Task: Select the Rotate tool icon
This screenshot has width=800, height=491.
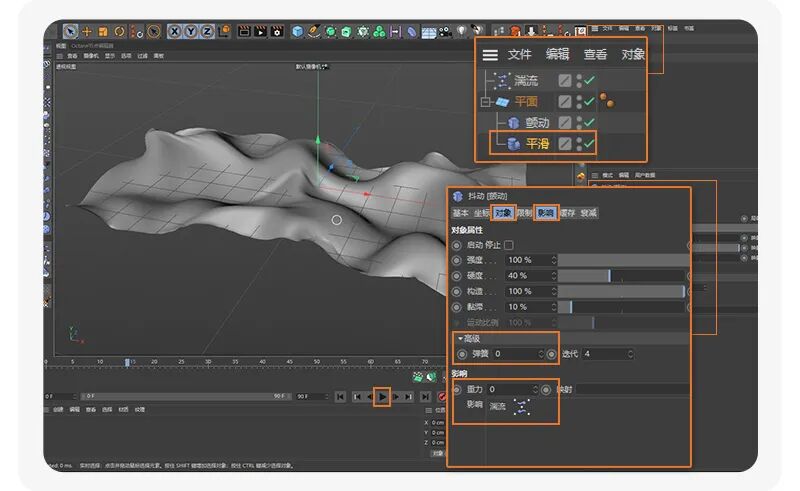Action: tap(119, 32)
